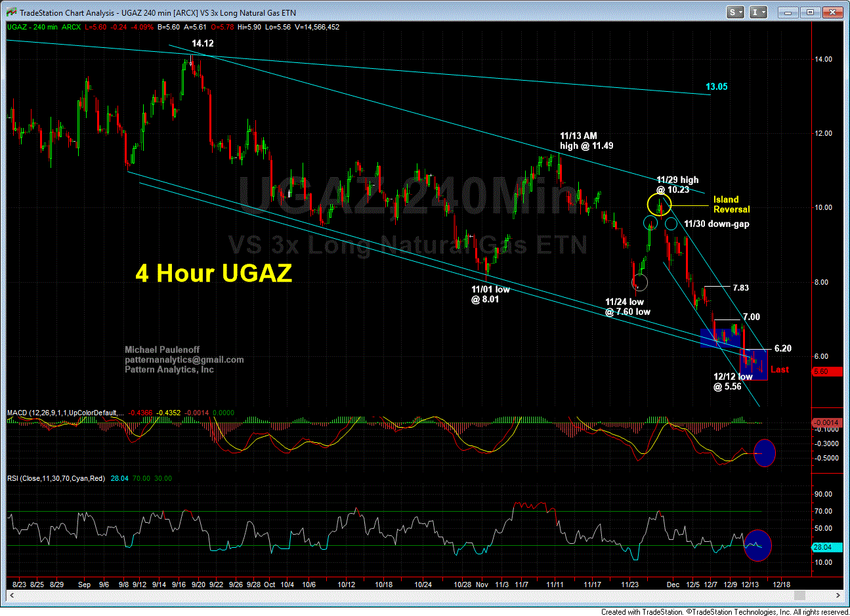Click the '12/18' date axis label
Image resolution: width=850 pixels, height=616 pixels.
[x=781, y=584]
